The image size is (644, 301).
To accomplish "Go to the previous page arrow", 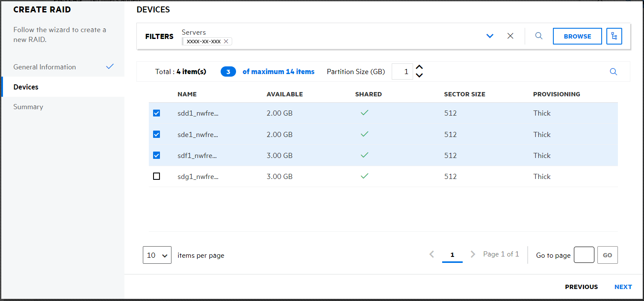I will point(431,254).
